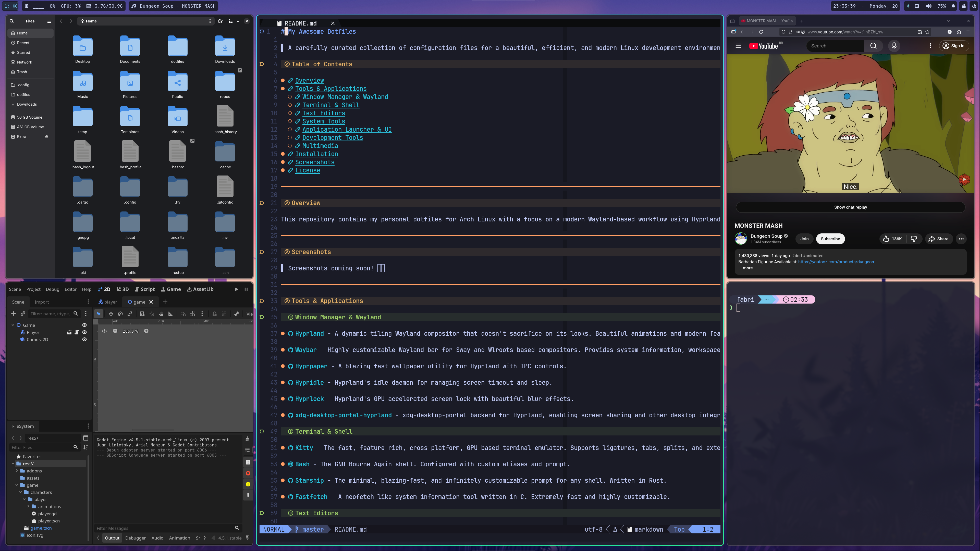The width and height of the screenshot is (980, 551).
Task: Decrease viewport zoom with the minus control
Action: [115, 331]
